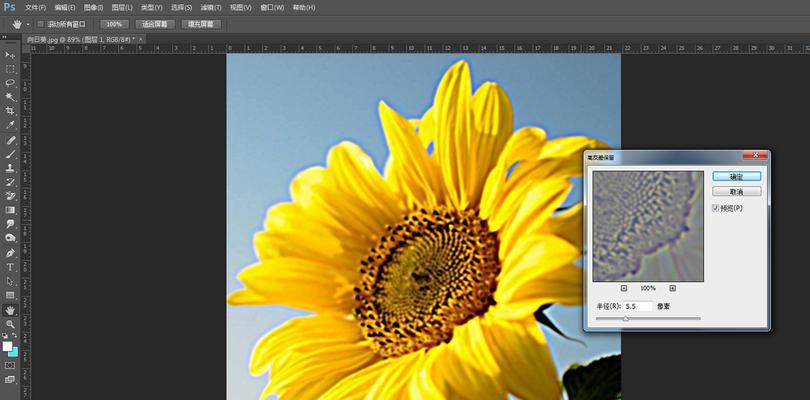
Task: Click the 100% preview zoom label
Action: click(648, 288)
